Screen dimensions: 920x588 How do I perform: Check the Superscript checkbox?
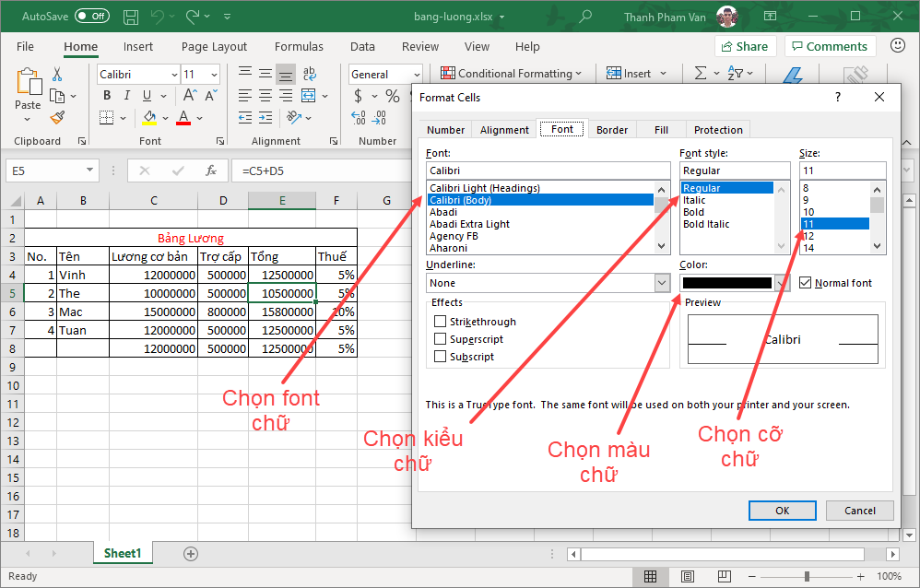[440, 338]
